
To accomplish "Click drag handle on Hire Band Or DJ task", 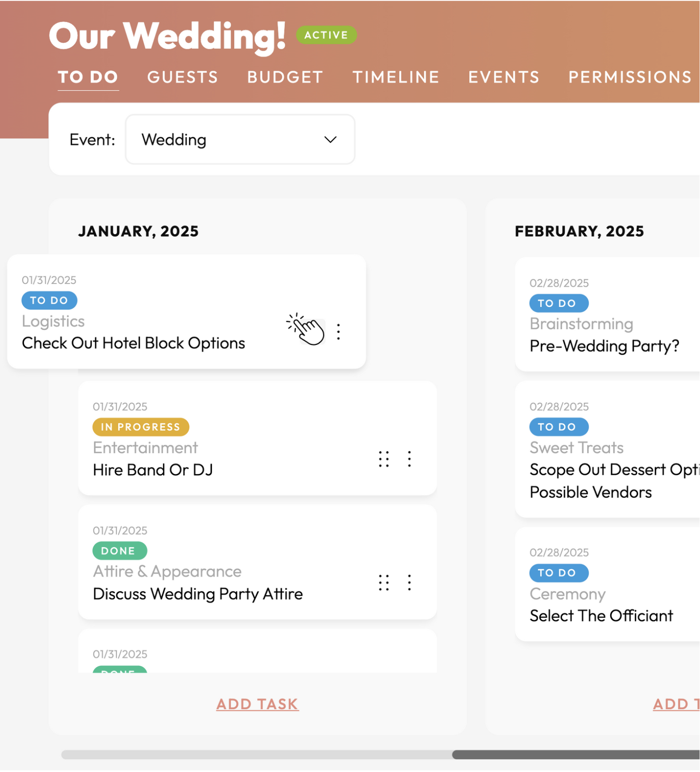I will (x=384, y=459).
